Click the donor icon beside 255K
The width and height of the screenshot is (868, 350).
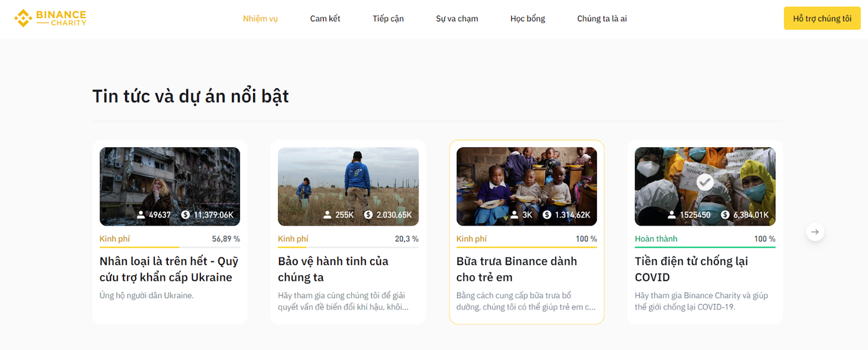tap(327, 215)
